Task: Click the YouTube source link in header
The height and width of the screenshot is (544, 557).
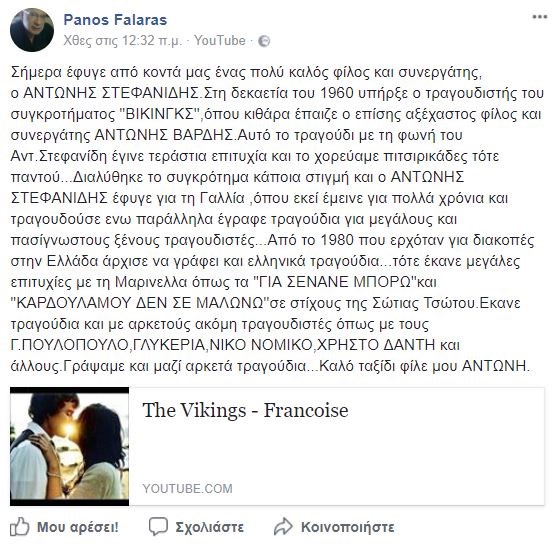Action: coord(220,41)
